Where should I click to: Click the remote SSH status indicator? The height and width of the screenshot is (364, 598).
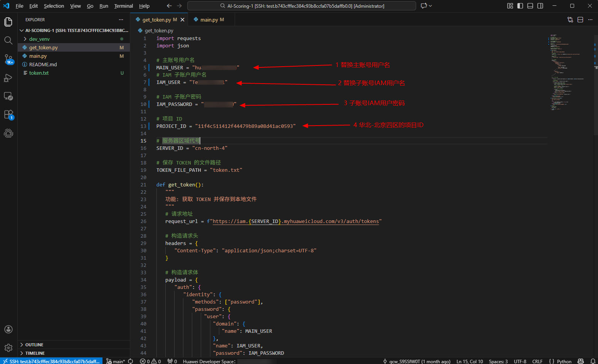pyautogui.click(x=51, y=361)
